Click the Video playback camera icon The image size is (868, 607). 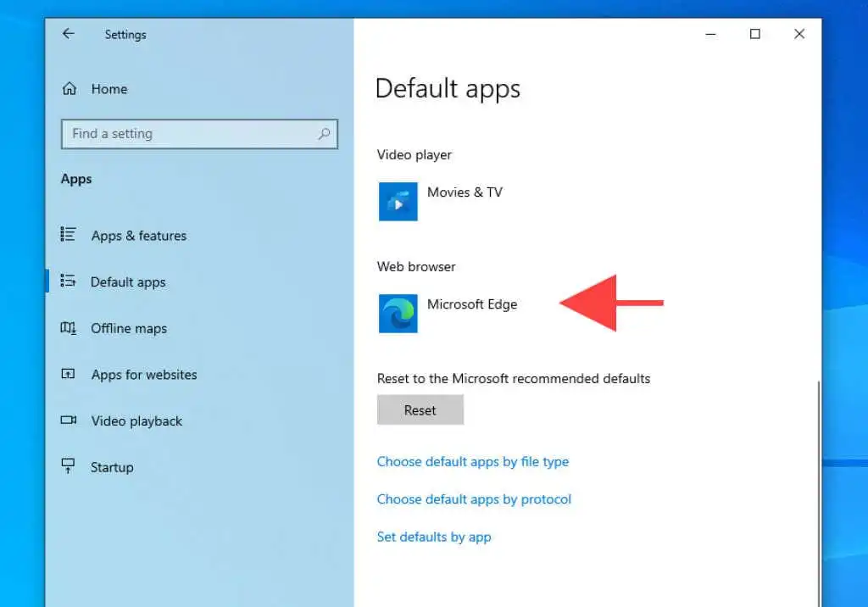point(68,420)
